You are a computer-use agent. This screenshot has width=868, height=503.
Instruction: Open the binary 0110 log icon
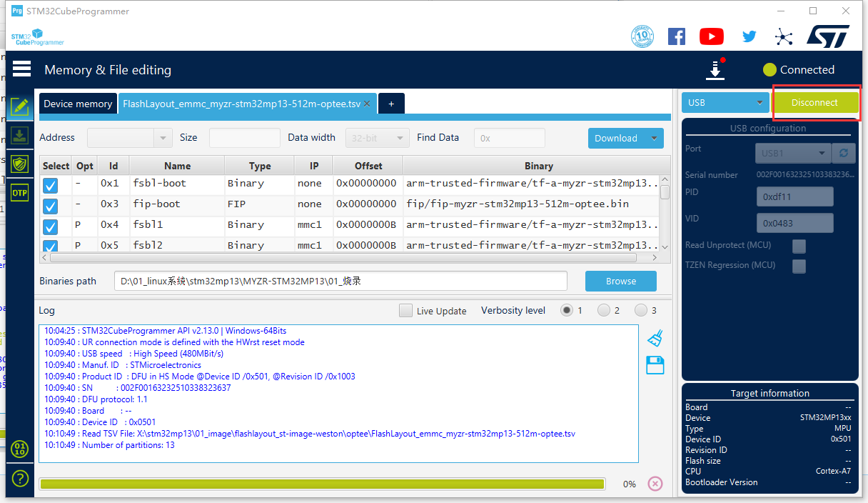[20, 449]
